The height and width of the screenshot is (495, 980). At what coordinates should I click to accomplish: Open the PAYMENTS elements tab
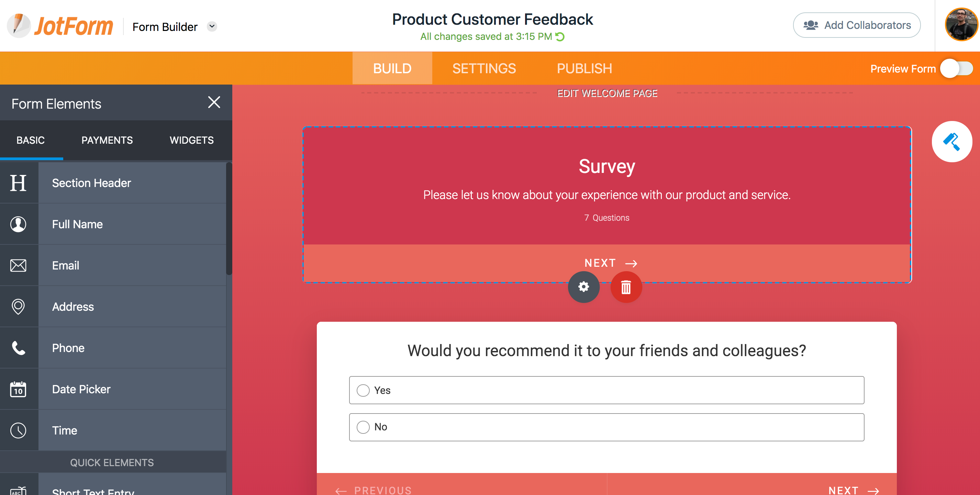tap(107, 140)
